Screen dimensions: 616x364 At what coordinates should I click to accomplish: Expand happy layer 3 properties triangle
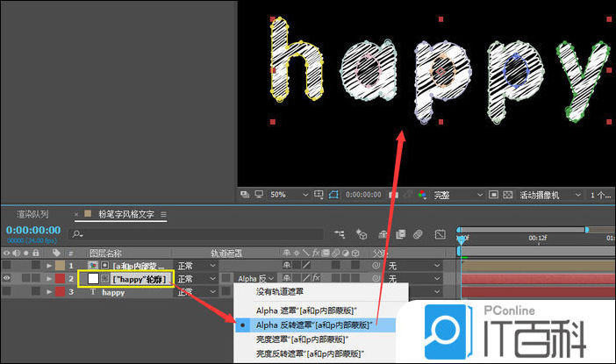(49, 292)
